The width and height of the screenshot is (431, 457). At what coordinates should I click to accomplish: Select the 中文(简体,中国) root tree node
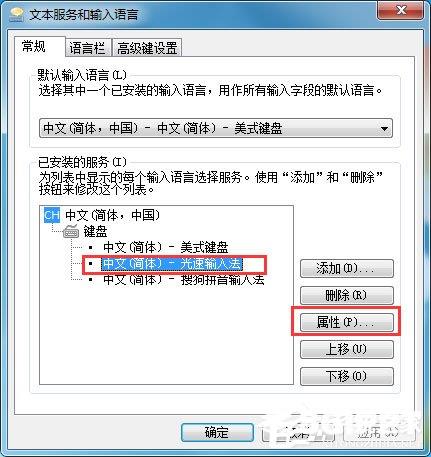(113, 215)
